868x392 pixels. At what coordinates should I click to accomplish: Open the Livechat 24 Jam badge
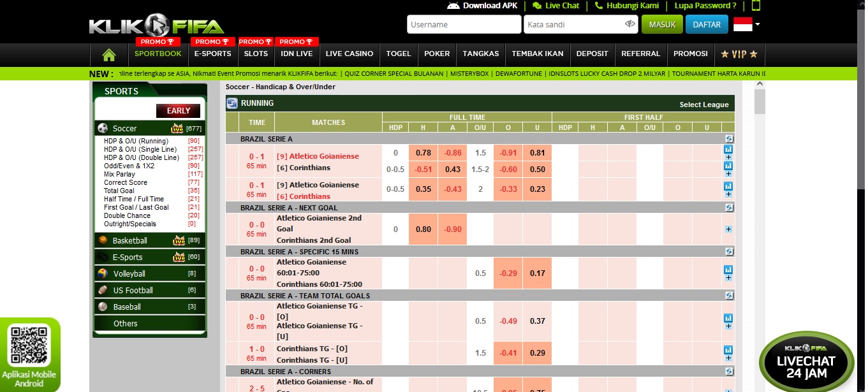point(806,361)
